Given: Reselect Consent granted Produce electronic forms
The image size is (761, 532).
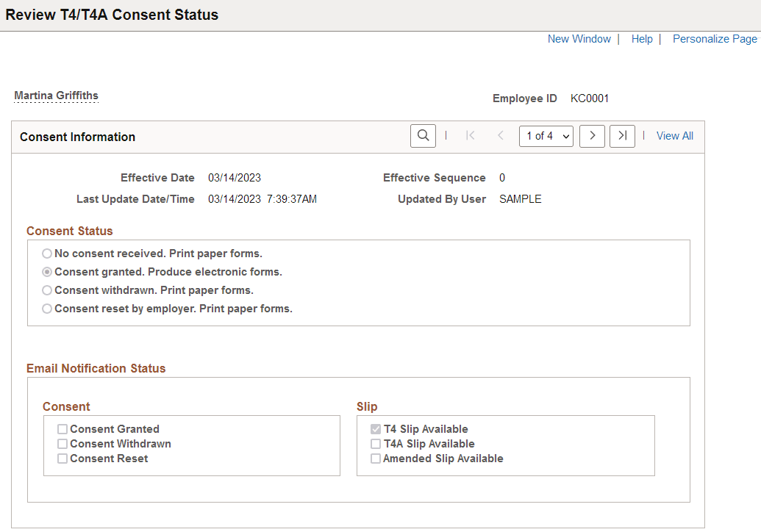Looking at the screenshot, I should coord(46,271).
